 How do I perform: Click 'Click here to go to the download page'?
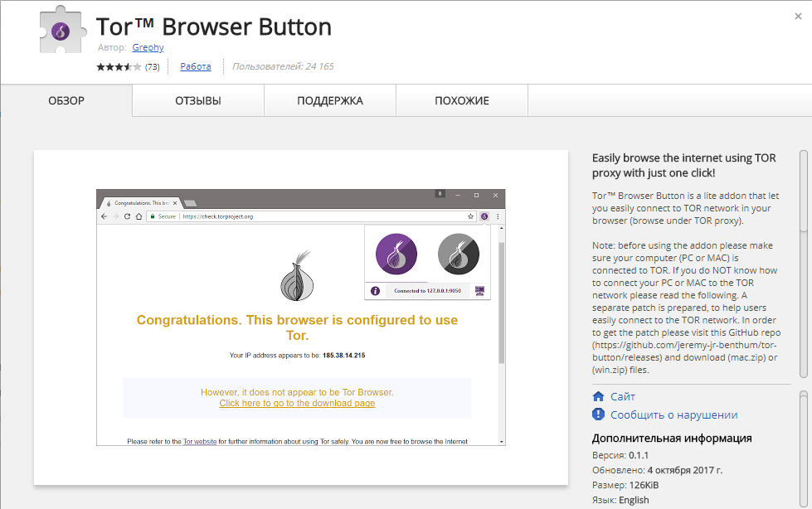[x=297, y=404]
